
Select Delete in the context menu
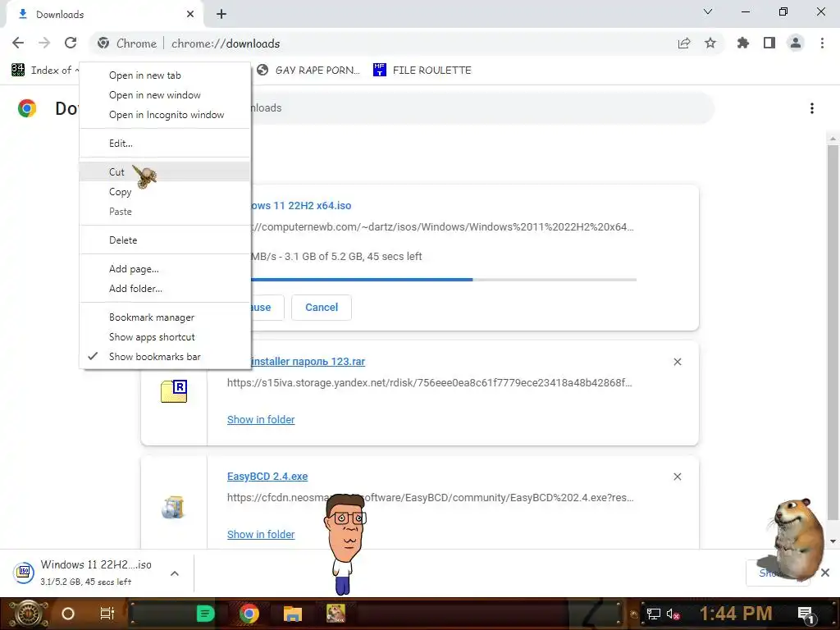pos(164,240)
